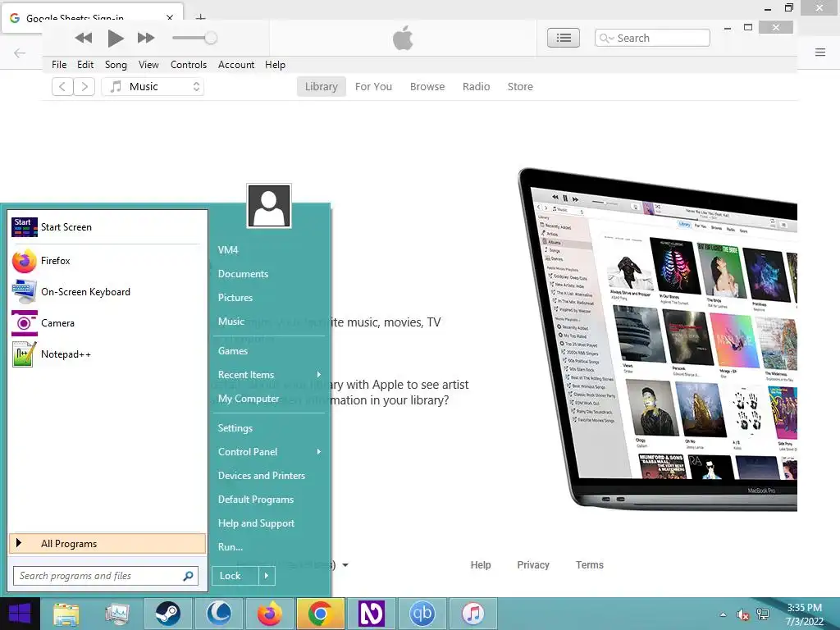Screen dimensions: 840x630
Task: Switch to the Store tab
Action: click(x=520, y=87)
